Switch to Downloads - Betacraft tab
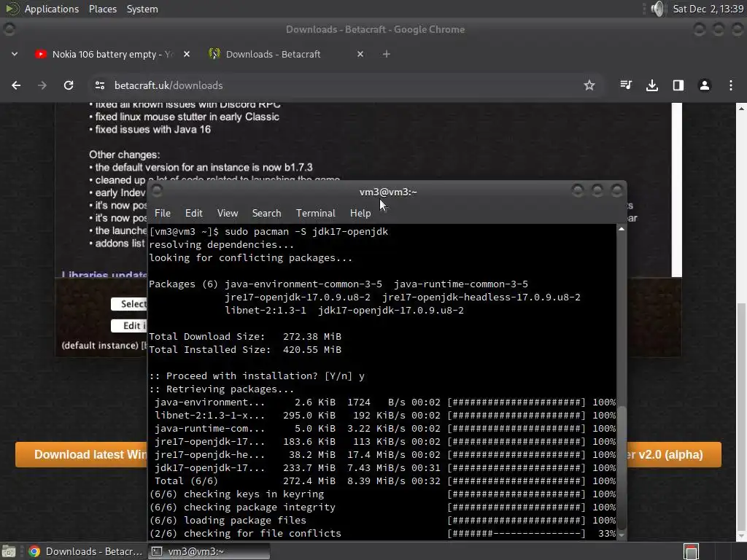This screenshot has height=560, width=747. click(x=287, y=54)
